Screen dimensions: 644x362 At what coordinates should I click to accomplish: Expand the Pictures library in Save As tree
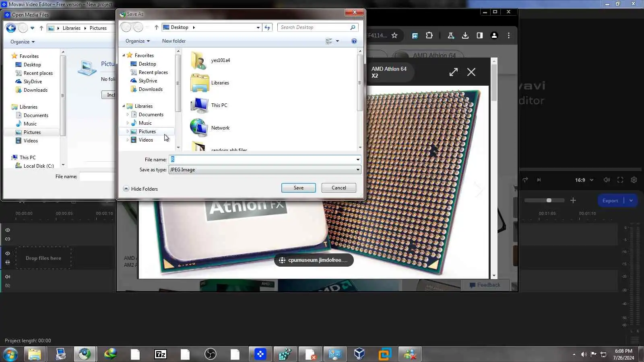click(128, 132)
